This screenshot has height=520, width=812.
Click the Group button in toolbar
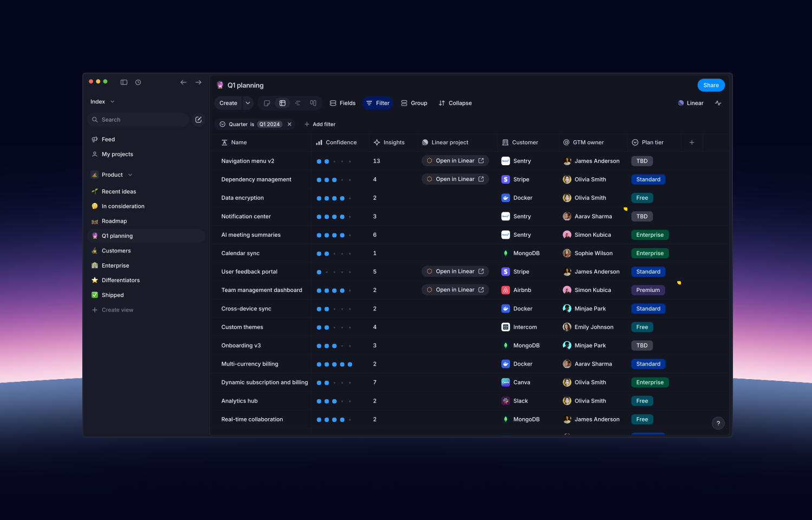tap(414, 103)
